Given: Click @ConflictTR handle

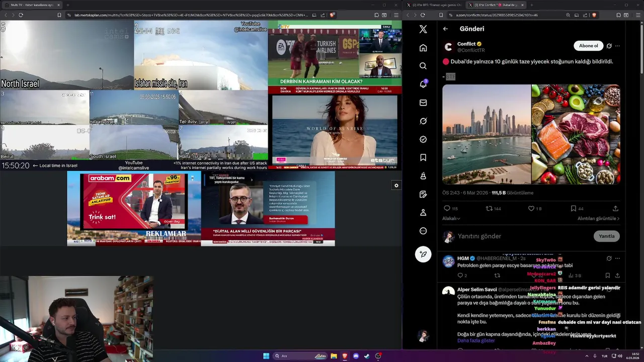Looking at the screenshot, I should (x=471, y=50).
